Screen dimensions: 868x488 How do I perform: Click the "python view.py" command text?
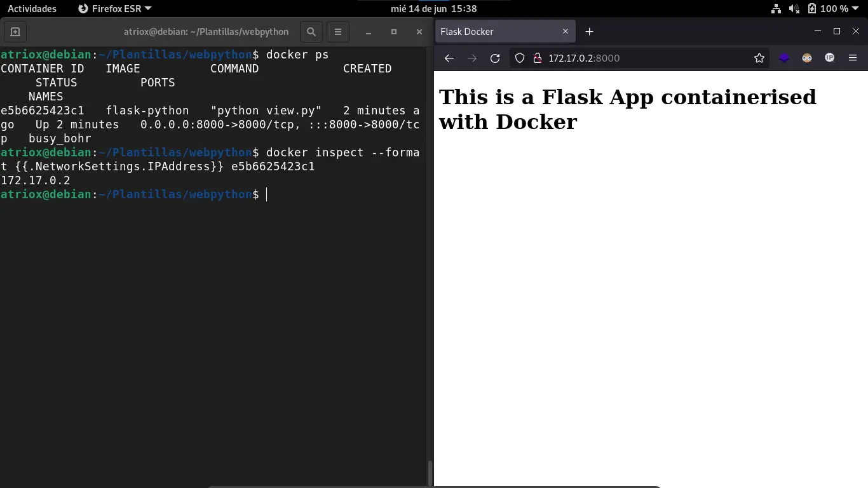pyautogui.click(x=266, y=111)
